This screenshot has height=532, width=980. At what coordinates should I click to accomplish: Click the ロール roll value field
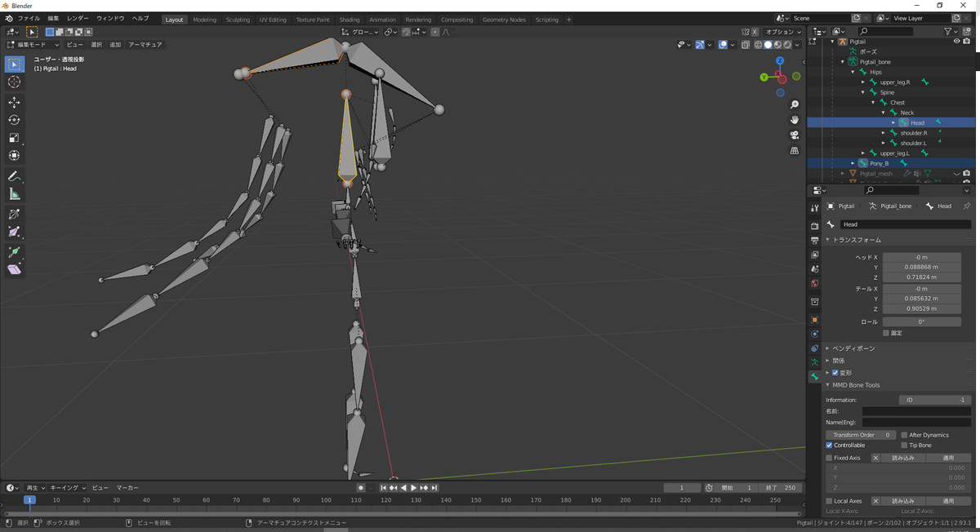921,321
